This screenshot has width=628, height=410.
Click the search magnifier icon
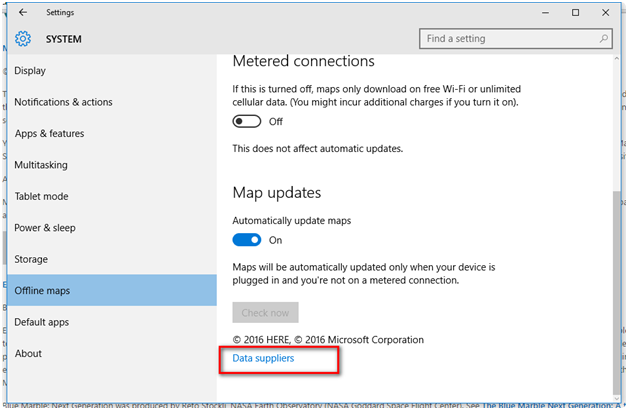[604, 39]
